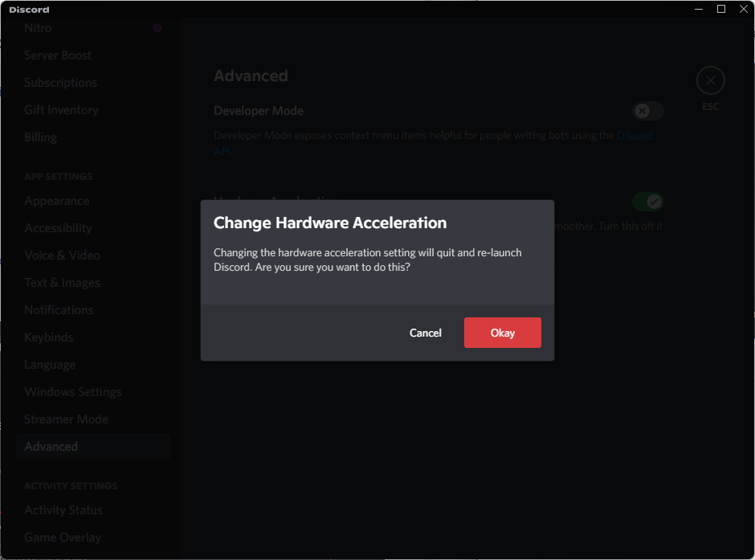Open Activity Status settings
Viewport: 755px width, 560px height.
point(63,509)
